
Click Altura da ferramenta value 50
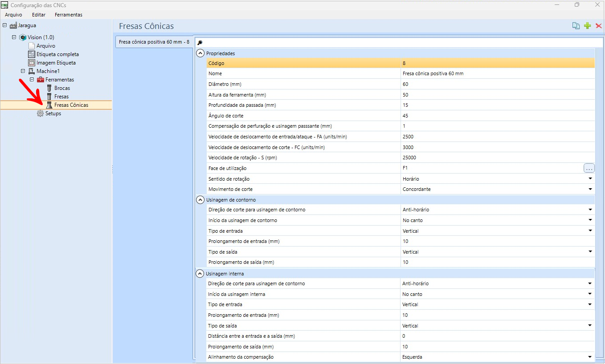click(x=498, y=95)
